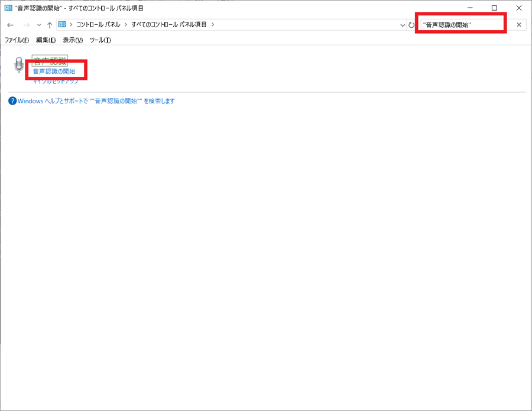This screenshot has width=532, height=411.
Task: Click the Back navigation arrow
Action: pyautogui.click(x=10, y=25)
